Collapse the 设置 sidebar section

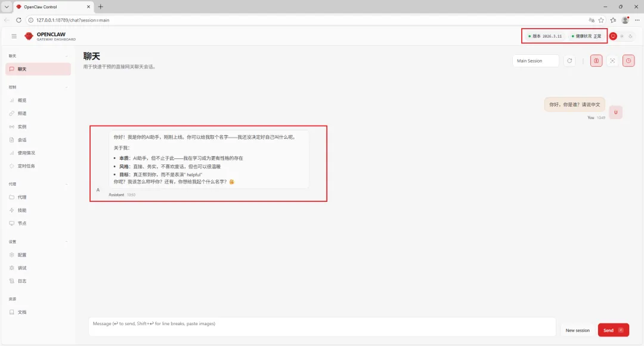tap(67, 242)
